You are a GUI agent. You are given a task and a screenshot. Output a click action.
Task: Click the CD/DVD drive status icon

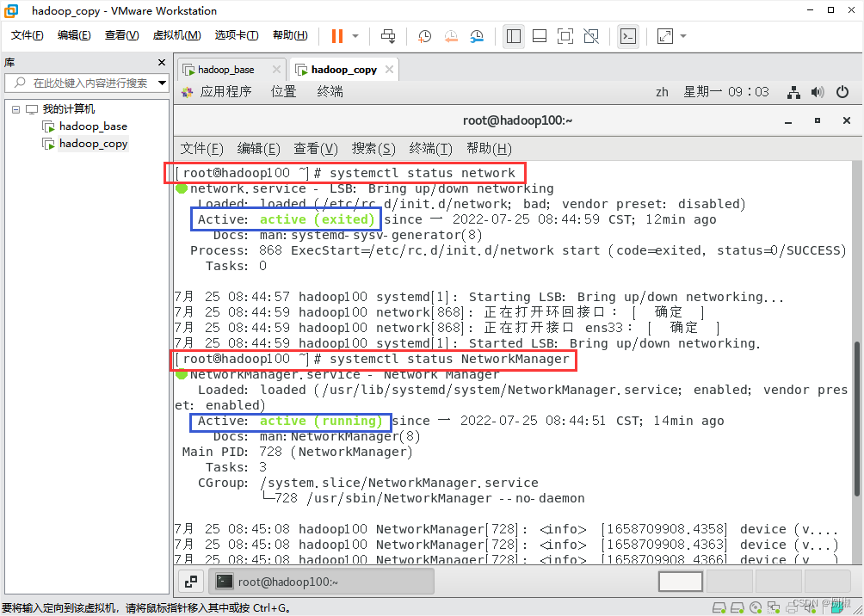click(756, 606)
